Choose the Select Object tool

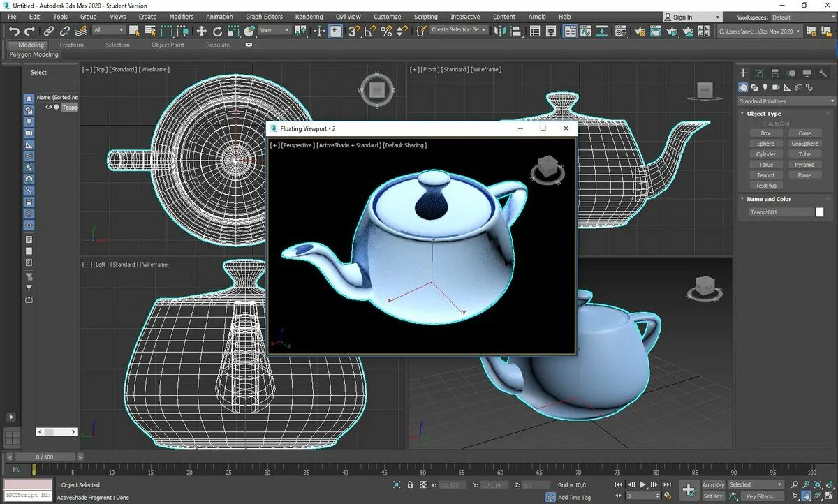[134, 31]
